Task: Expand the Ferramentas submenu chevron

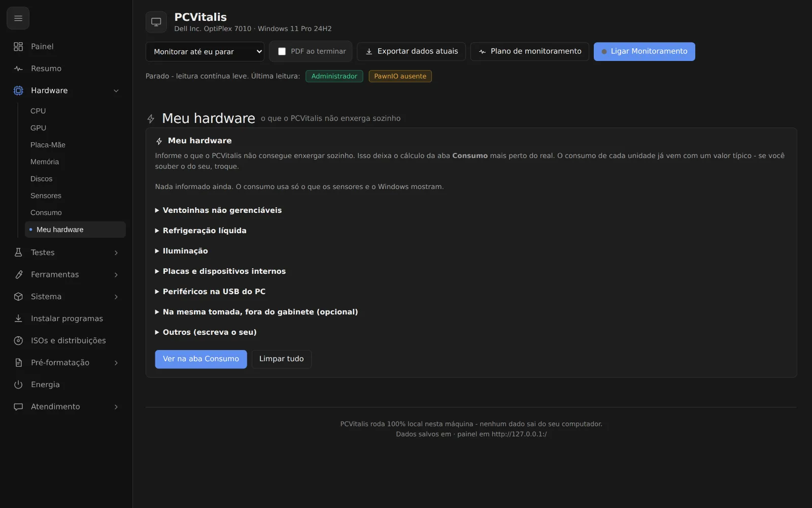Action: (x=116, y=275)
